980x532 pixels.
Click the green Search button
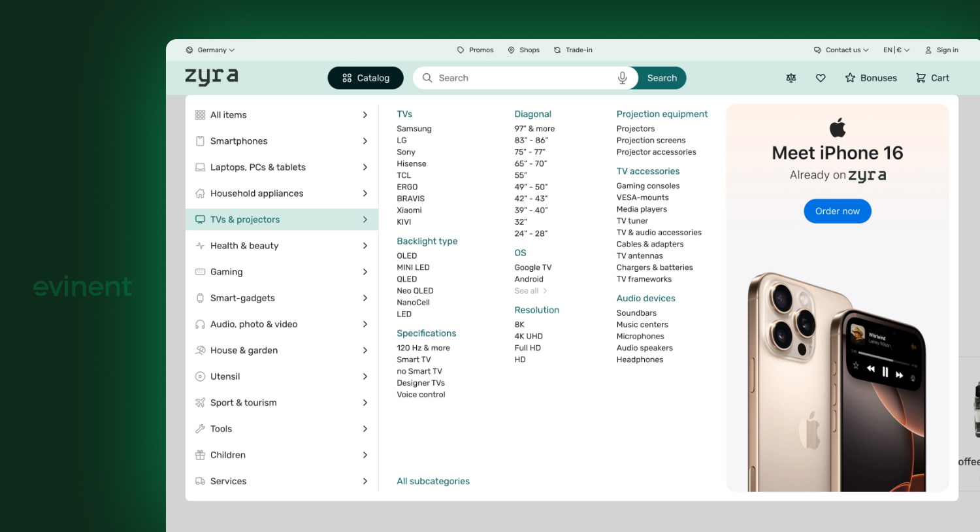click(661, 78)
